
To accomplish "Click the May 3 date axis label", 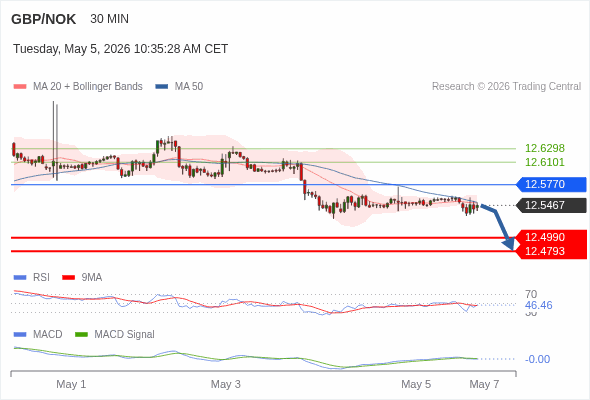I will click(225, 384).
